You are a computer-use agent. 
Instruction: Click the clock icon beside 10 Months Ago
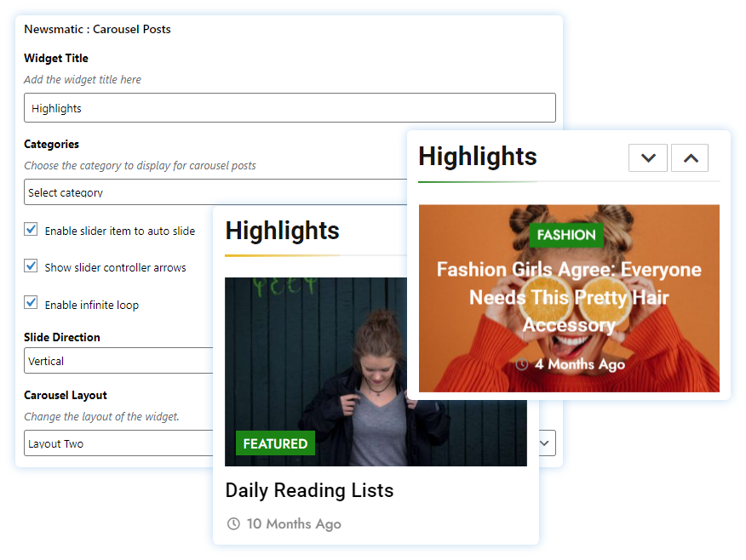233,523
